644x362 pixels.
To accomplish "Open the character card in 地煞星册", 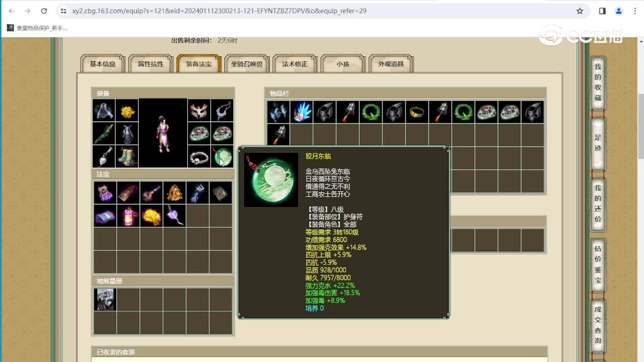I will (105, 300).
